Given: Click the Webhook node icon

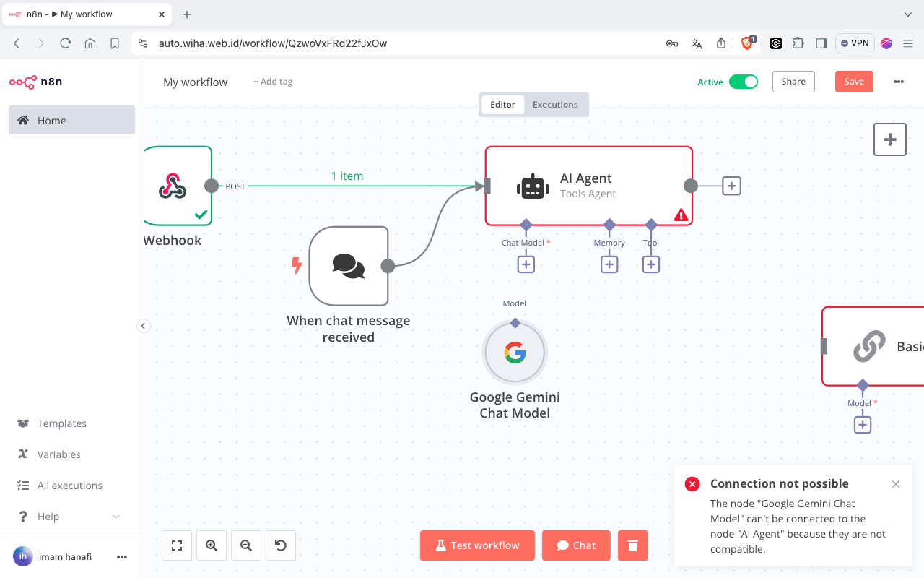Looking at the screenshot, I should pos(173,186).
